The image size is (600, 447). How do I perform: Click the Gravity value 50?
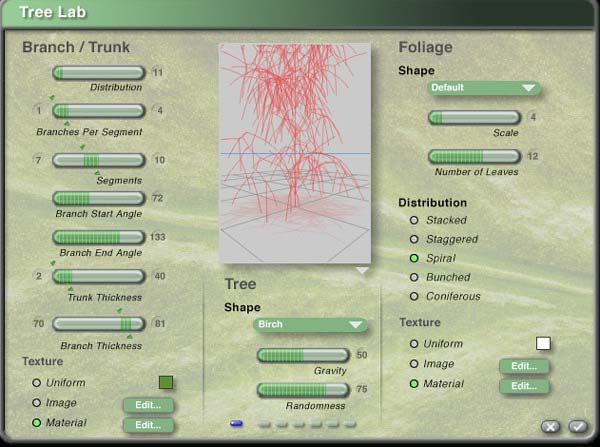click(362, 355)
